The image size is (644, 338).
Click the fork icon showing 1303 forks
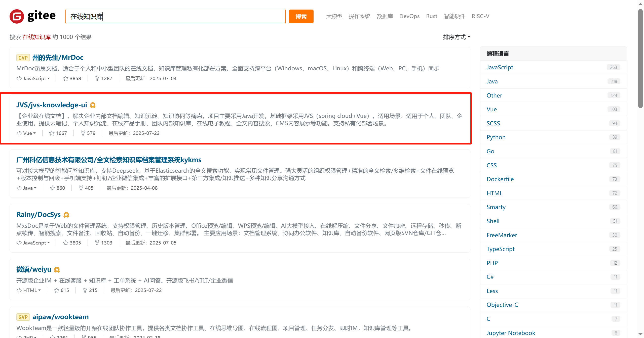(97, 243)
